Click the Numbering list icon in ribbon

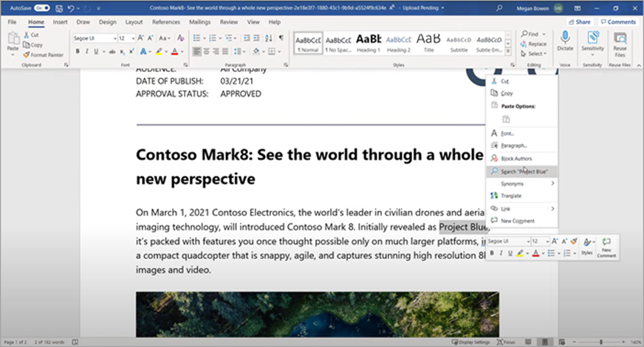coord(213,38)
